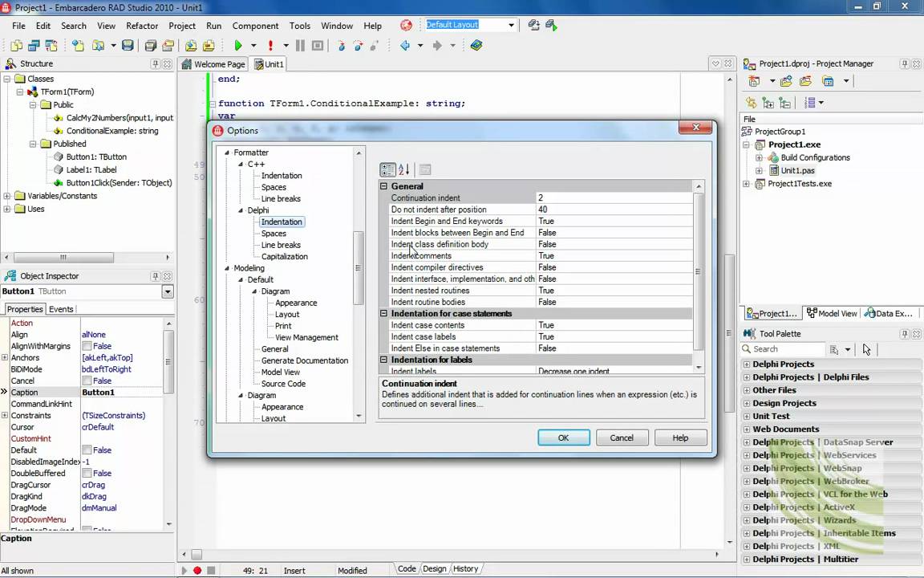
Task: Switch to the Design tab at editor bottom
Action: point(434,569)
